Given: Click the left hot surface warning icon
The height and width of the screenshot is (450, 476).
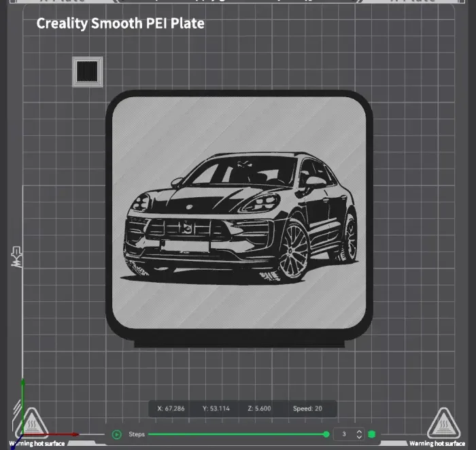Looking at the screenshot, I should [x=32, y=423].
